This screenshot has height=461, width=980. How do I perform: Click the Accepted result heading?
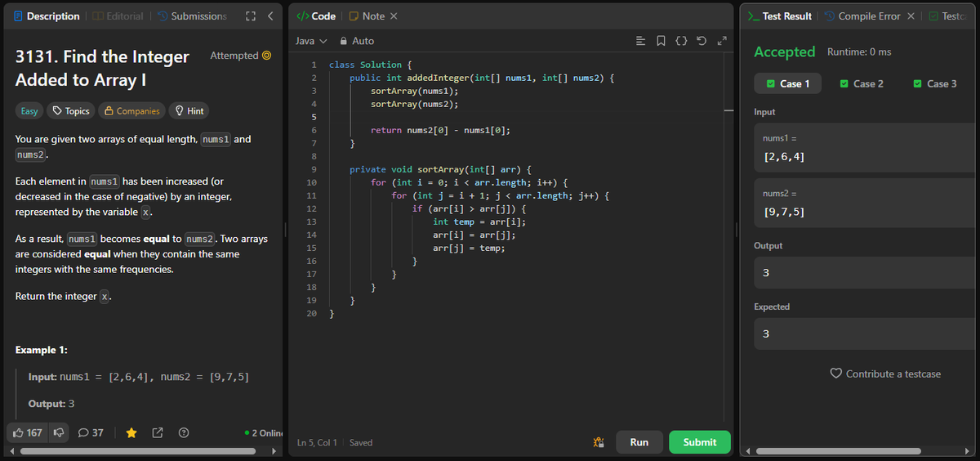(784, 51)
